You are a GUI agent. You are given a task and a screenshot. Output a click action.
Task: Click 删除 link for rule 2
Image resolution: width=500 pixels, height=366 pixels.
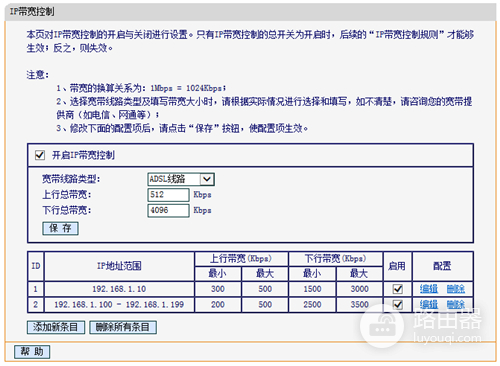tap(455, 304)
